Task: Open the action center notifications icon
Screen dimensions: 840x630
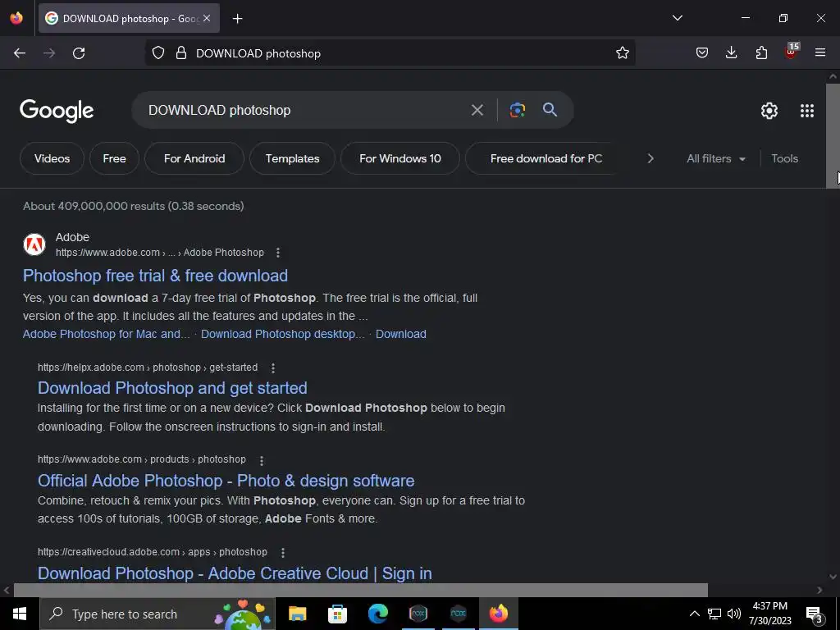Action: click(815, 614)
